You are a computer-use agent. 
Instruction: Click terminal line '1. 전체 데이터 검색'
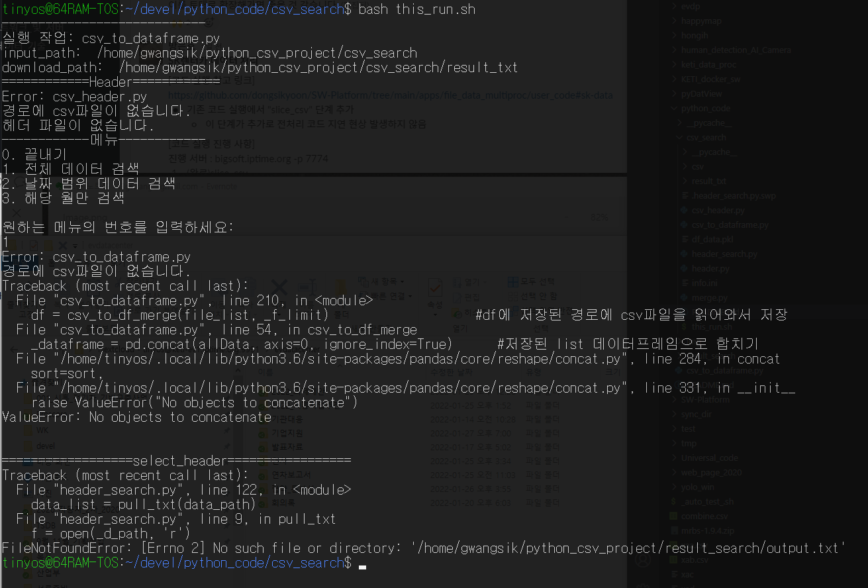pyautogui.click(x=71, y=168)
